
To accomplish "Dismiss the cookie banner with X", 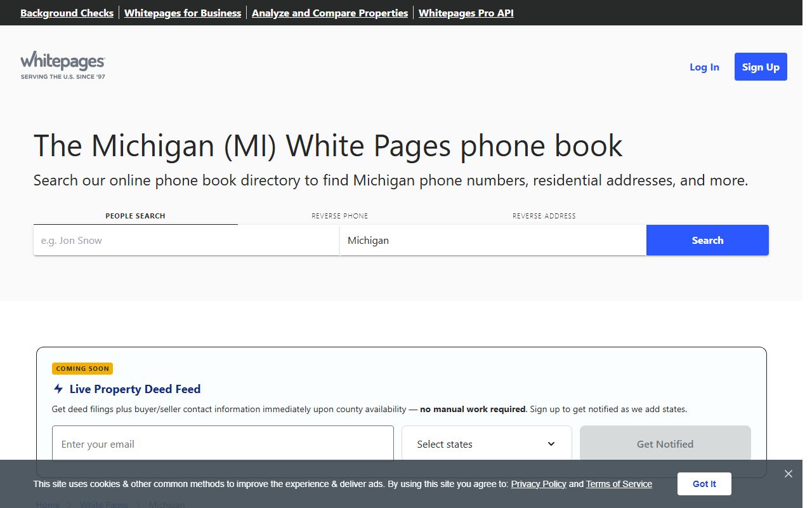I will pos(788,474).
